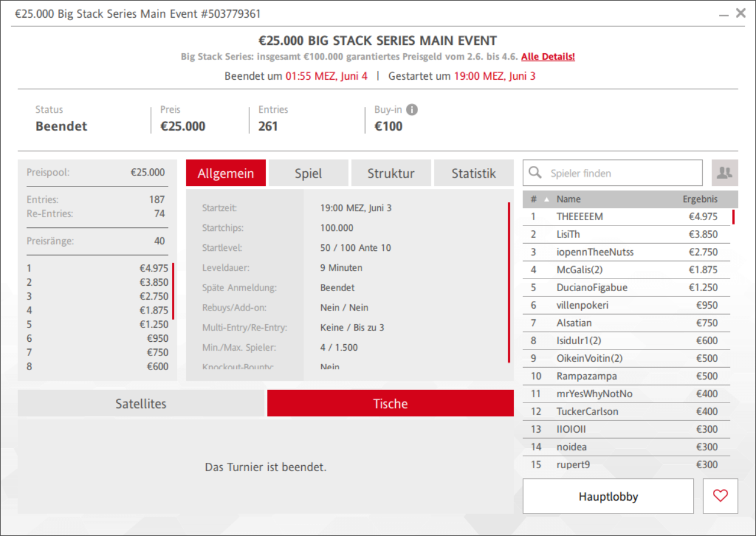Screen dimensions: 756x536
Task: Close the tournament lobby window
Action: [x=741, y=13]
